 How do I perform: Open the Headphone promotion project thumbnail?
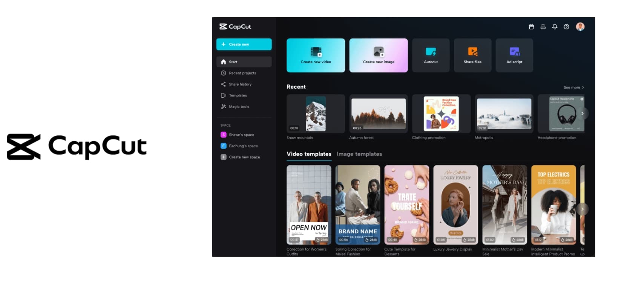tap(561, 113)
